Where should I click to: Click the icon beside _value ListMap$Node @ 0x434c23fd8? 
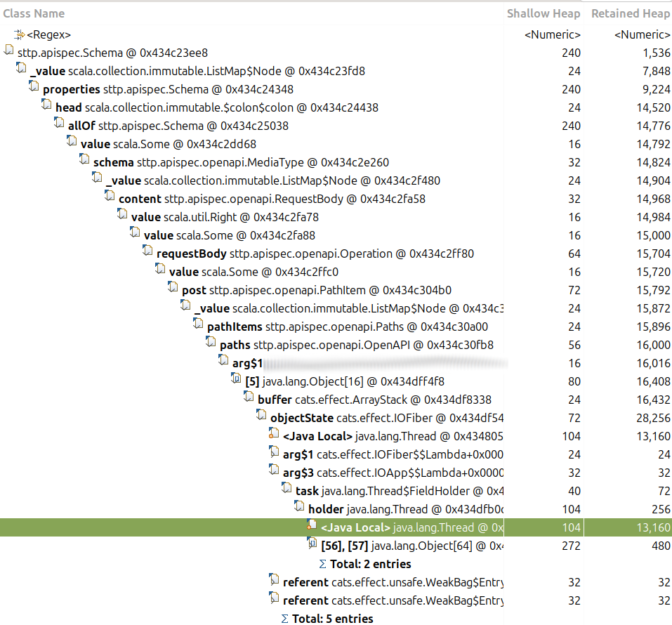(21, 68)
